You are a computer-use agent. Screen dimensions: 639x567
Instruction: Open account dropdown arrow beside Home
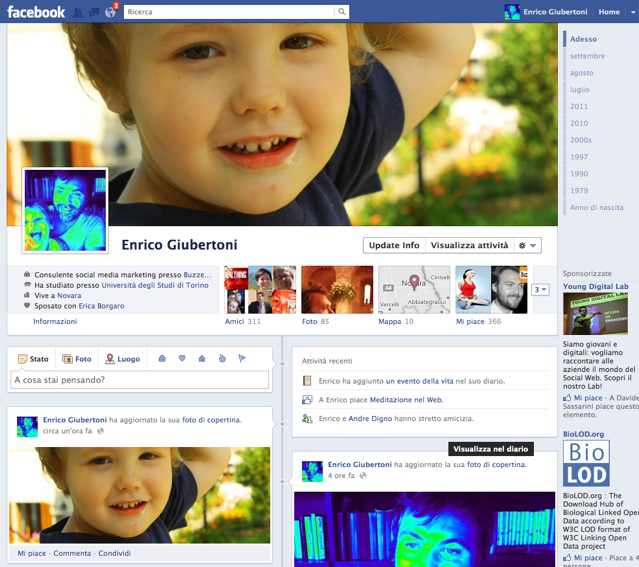(633, 12)
